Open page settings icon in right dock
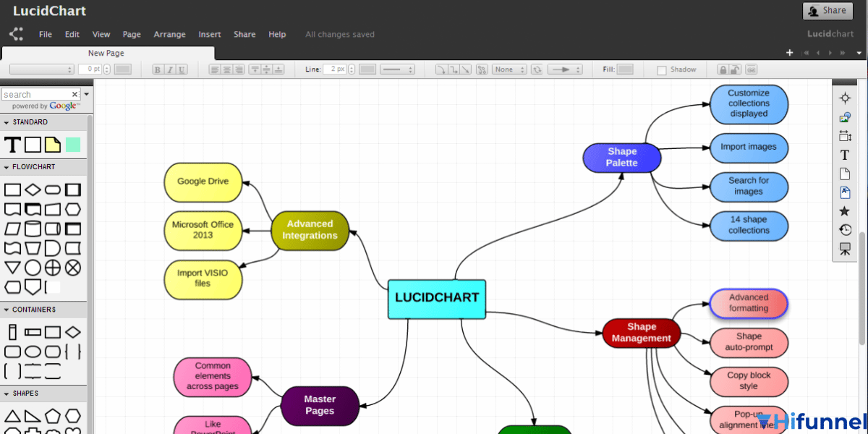The image size is (868, 434). pyautogui.click(x=844, y=136)
